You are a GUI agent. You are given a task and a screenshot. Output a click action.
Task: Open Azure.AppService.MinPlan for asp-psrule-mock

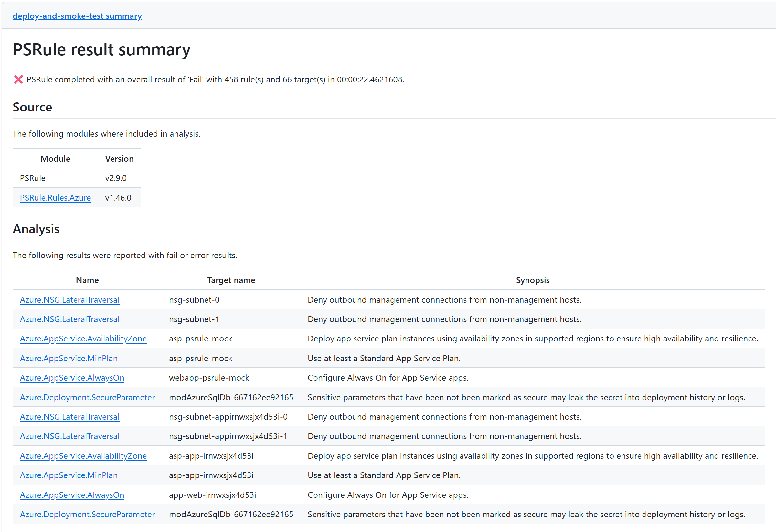[69, 358]
